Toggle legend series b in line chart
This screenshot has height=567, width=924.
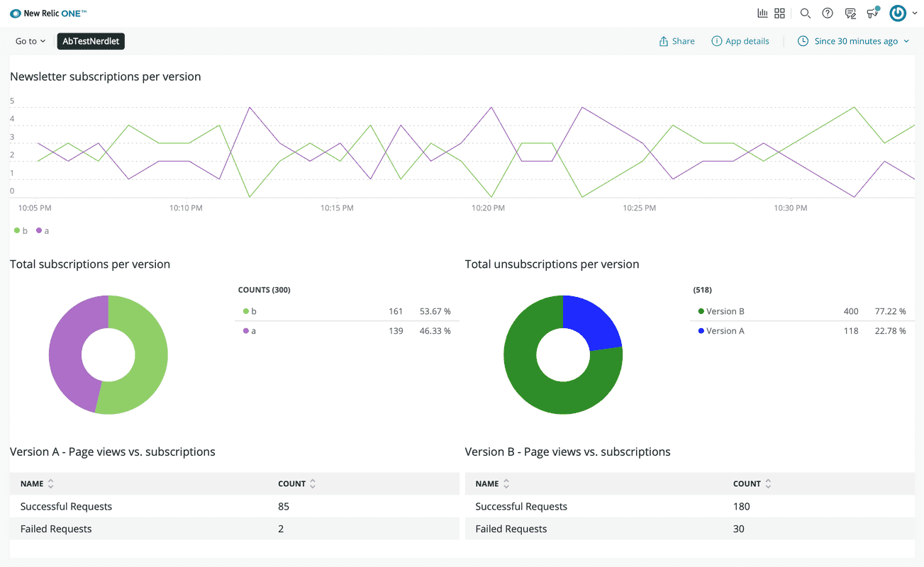(21, 230)
